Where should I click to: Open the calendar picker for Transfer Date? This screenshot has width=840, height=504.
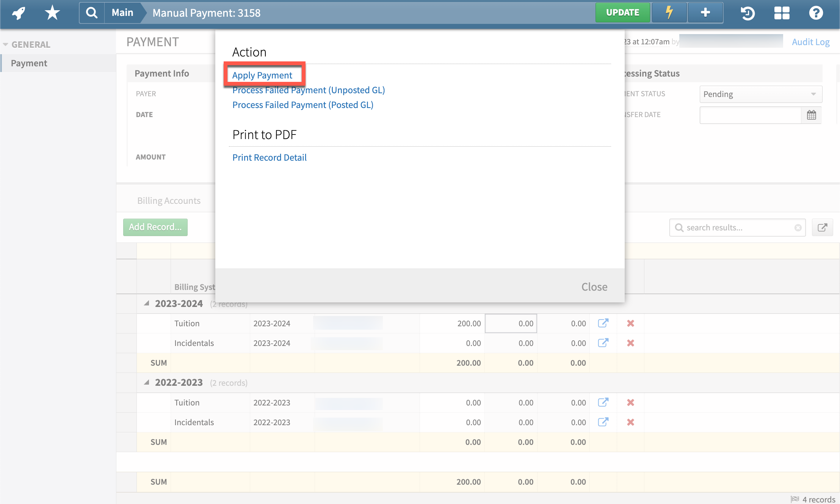tap(811, 115)
